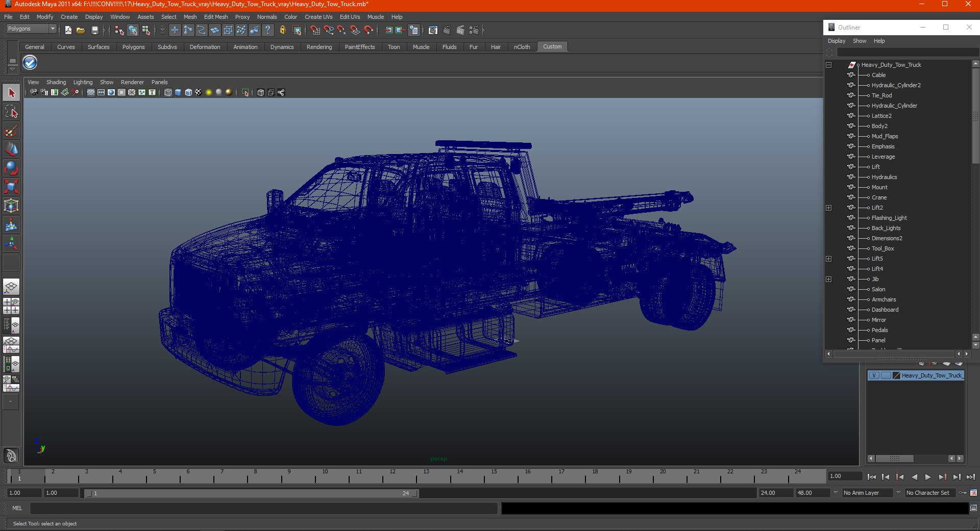Activate the Lasso select tool
This screenshot has height=531, width=980.
tap(11, 112)
